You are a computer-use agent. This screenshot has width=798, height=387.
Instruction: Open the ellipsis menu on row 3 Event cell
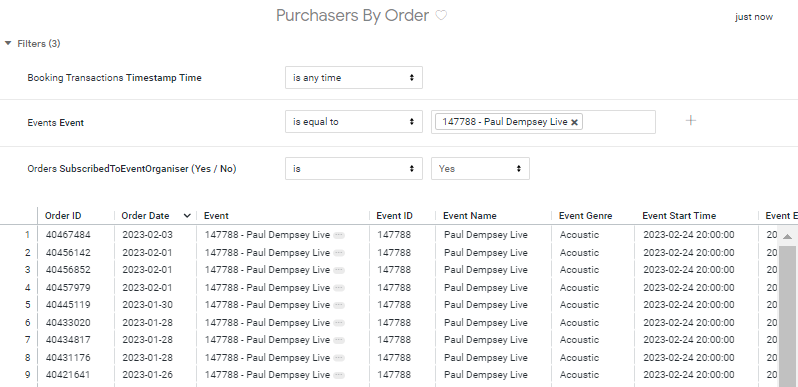coord(339,270)
